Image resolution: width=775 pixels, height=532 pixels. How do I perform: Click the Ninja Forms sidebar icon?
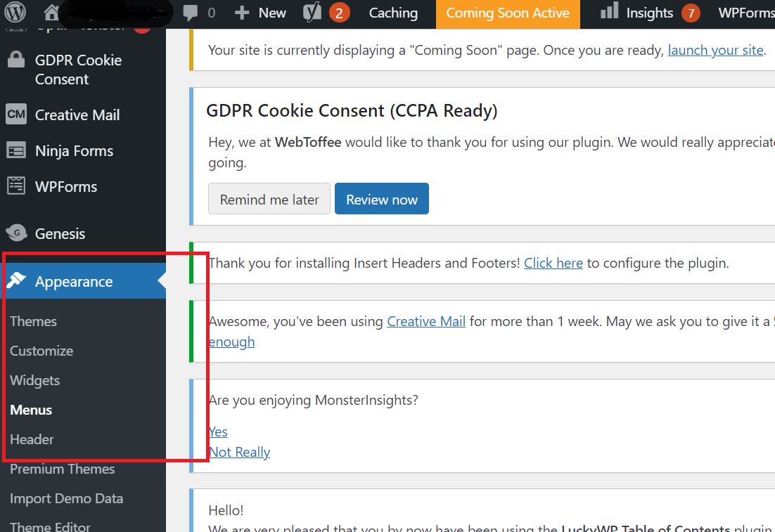15,150
